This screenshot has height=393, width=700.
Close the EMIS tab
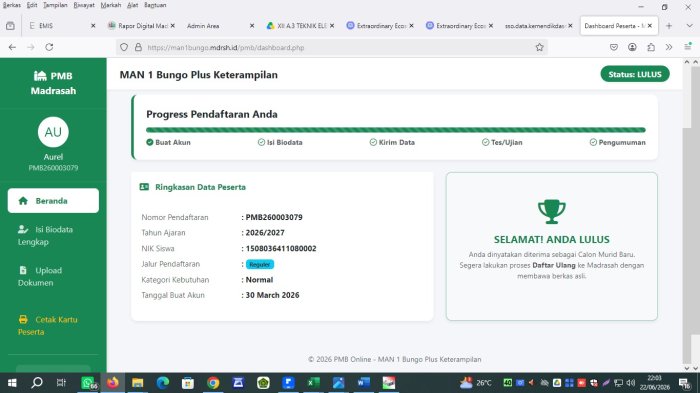coord(93,26)
